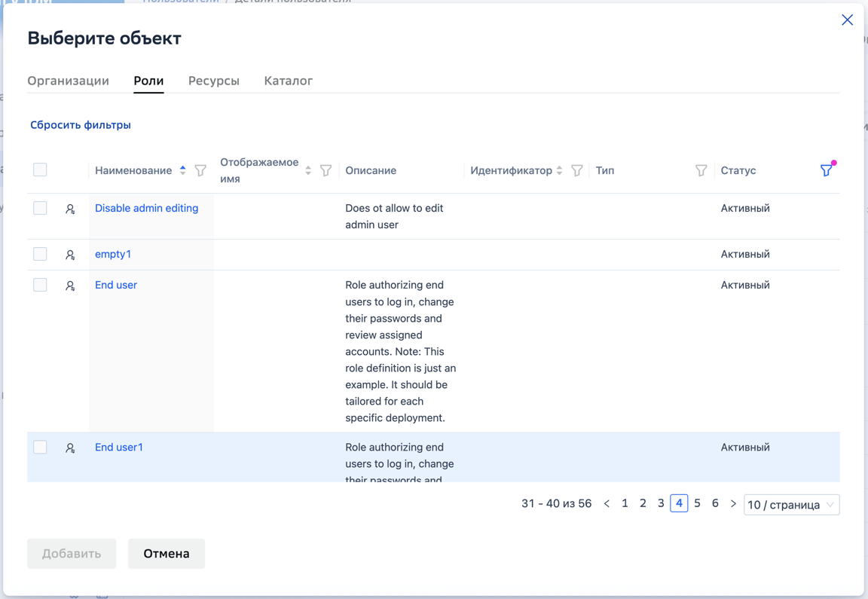This screenshot has height=599, width=868.
Task: Open filter for Идентификатор column
Action: 577,170
